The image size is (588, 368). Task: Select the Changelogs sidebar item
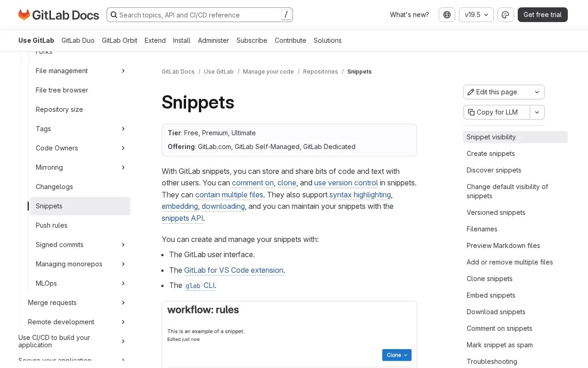[x=80, y=187]
